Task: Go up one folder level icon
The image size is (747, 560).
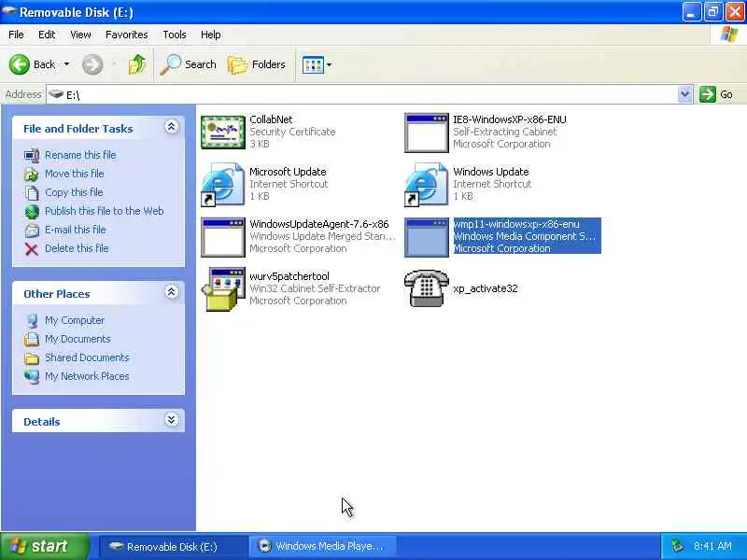Action: [137, 64]
